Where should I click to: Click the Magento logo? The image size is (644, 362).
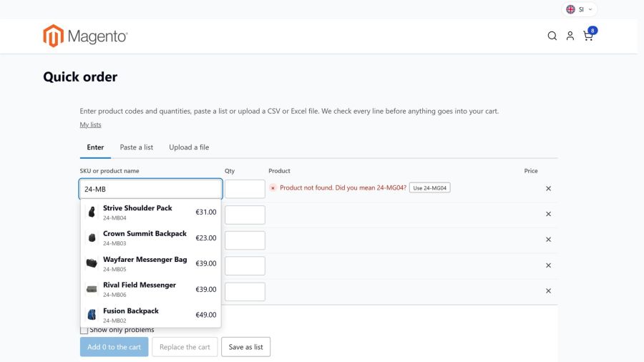[x=85, y=36]
